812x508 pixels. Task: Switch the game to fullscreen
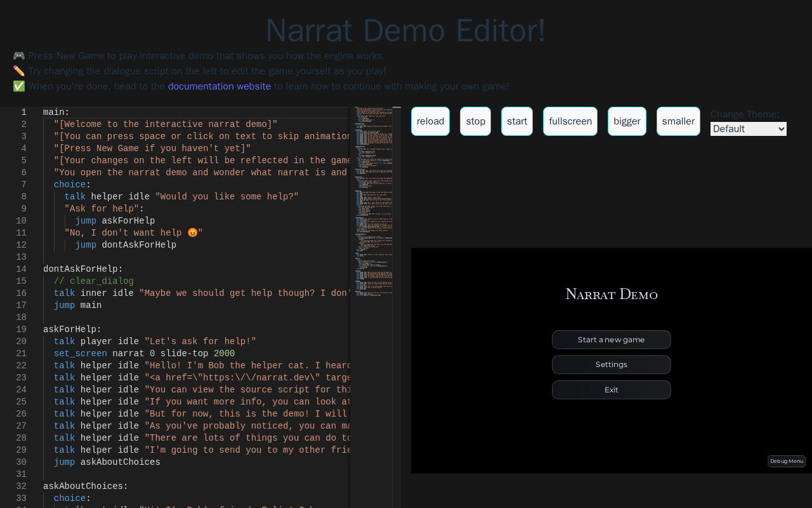[570, 121]
